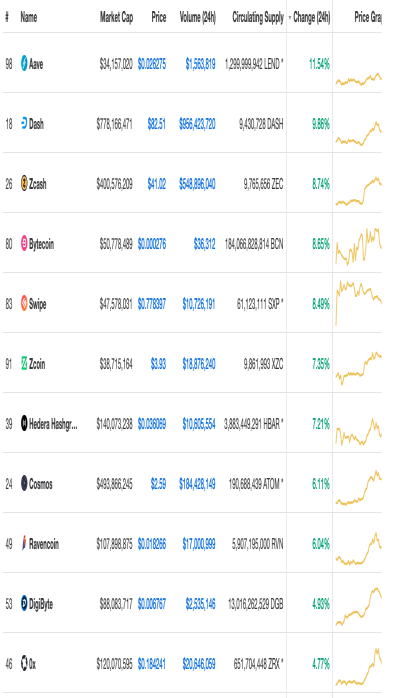Screen dimensions: 400x698
Task: Click the Aave coin logo icon
Action: tap(24, 64)
